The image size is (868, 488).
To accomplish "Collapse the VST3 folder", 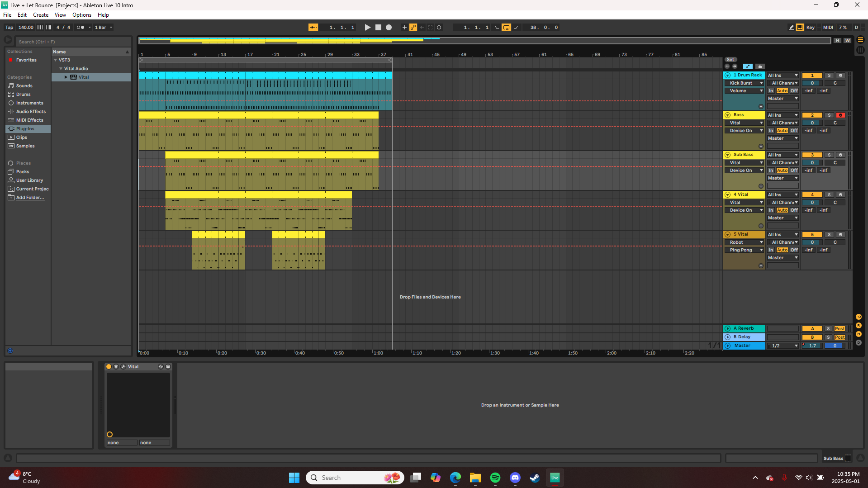I will click(56, 60).
